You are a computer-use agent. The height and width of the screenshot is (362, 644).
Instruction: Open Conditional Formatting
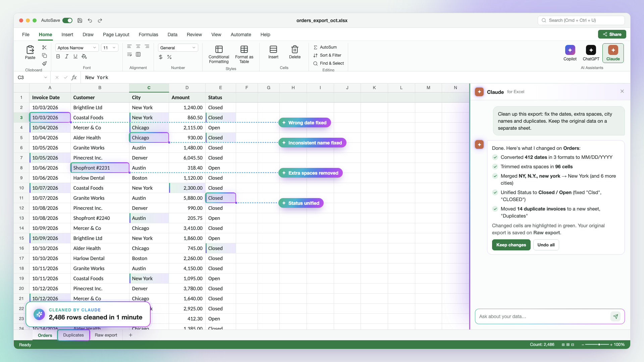219,54
